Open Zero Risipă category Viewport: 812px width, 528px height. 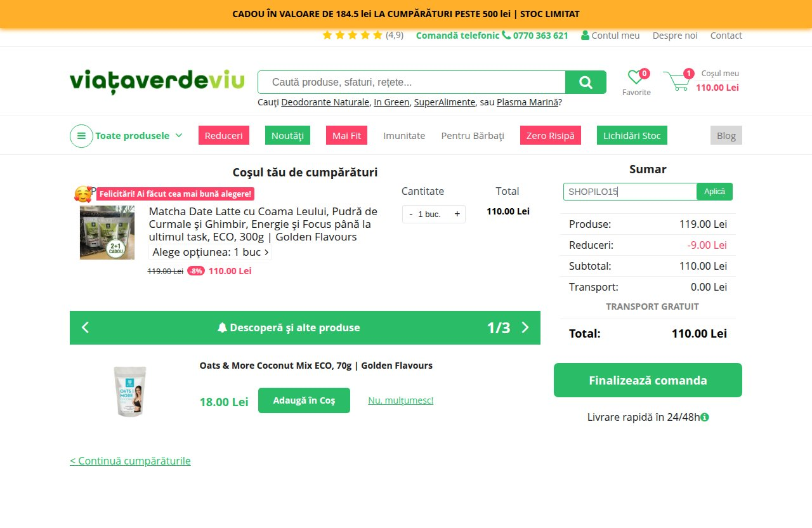pyautogui.click(x=551, y=135)
